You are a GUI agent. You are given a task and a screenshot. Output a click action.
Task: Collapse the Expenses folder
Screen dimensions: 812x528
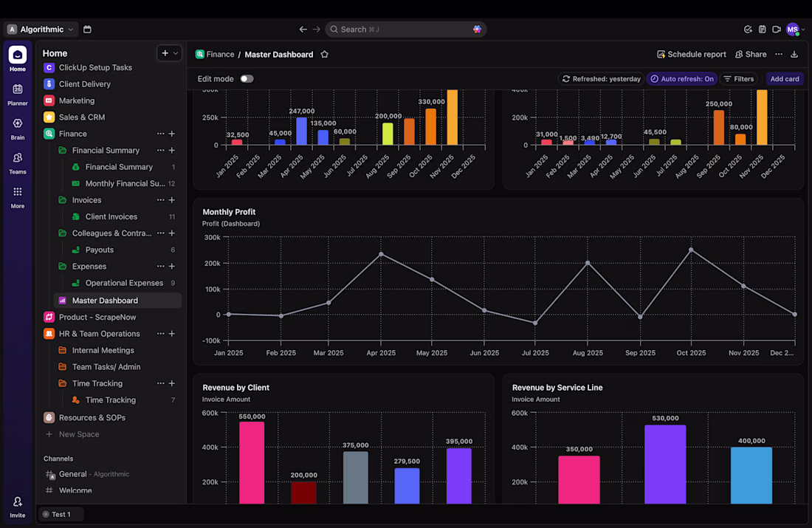63,267
